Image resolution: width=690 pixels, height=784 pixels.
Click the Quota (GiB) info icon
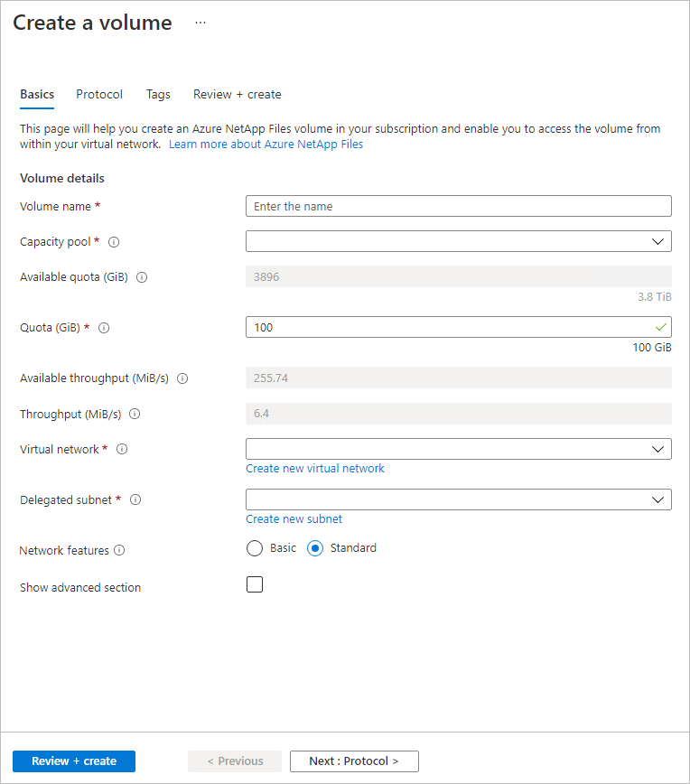[103, 328]
